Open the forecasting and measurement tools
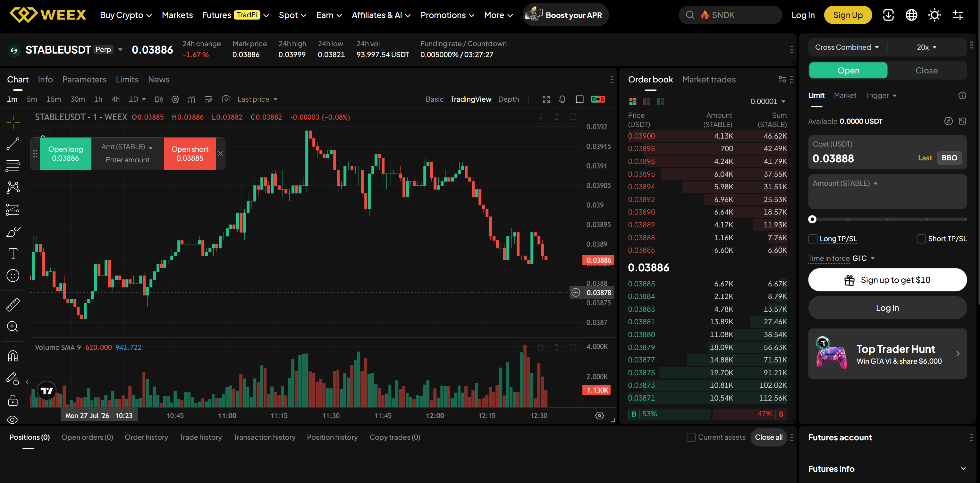The height and width of the screenshot is (483, 980). pyautogui.click(x=13, y=210)
